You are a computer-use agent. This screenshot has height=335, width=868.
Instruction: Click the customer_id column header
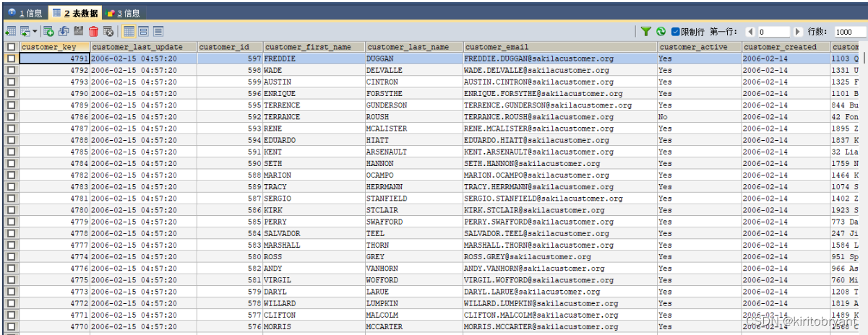[x=230, y=47]
